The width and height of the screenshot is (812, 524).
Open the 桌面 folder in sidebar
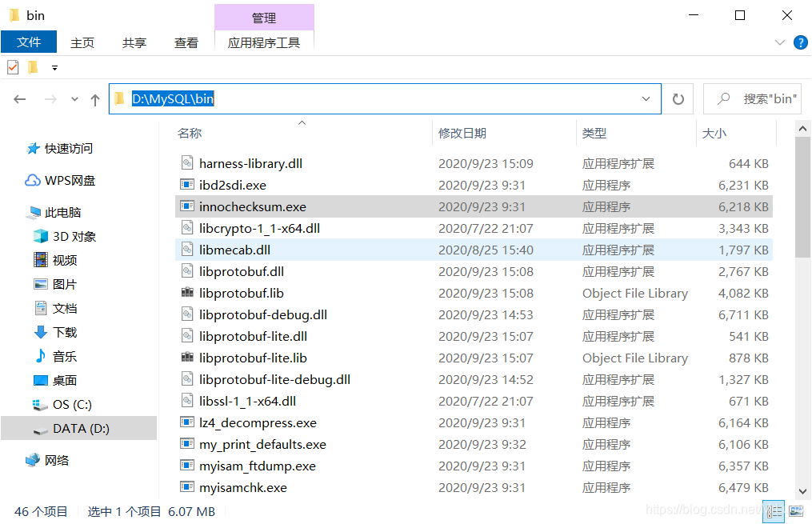tap(55, 380)
